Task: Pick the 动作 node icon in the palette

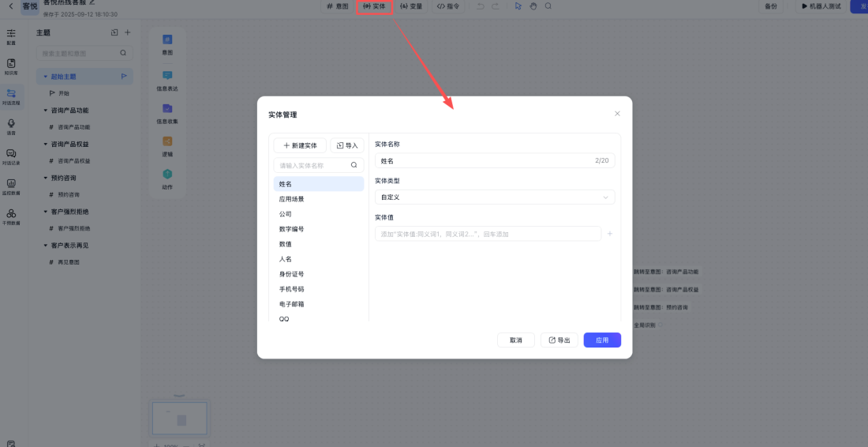Action: [167, 174]
